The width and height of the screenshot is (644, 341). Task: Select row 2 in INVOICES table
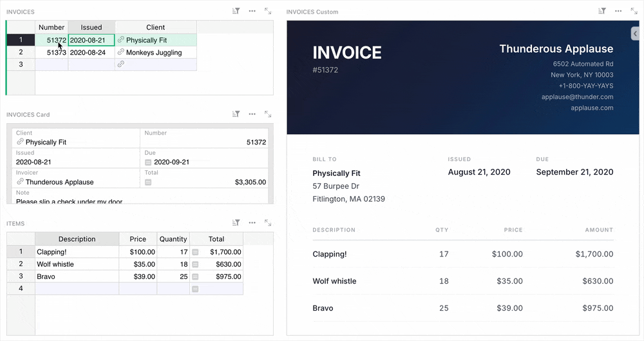pyautogui.click(x=21, y=53)
